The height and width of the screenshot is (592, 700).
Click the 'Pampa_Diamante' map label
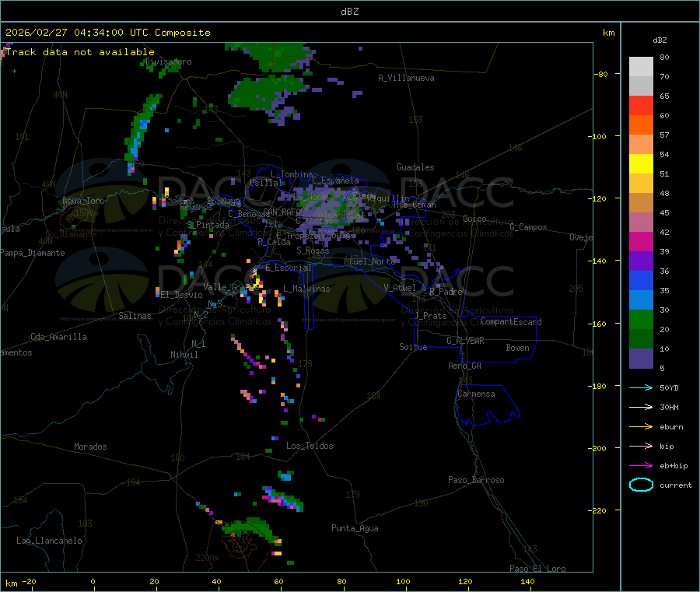tap(33, 253)
